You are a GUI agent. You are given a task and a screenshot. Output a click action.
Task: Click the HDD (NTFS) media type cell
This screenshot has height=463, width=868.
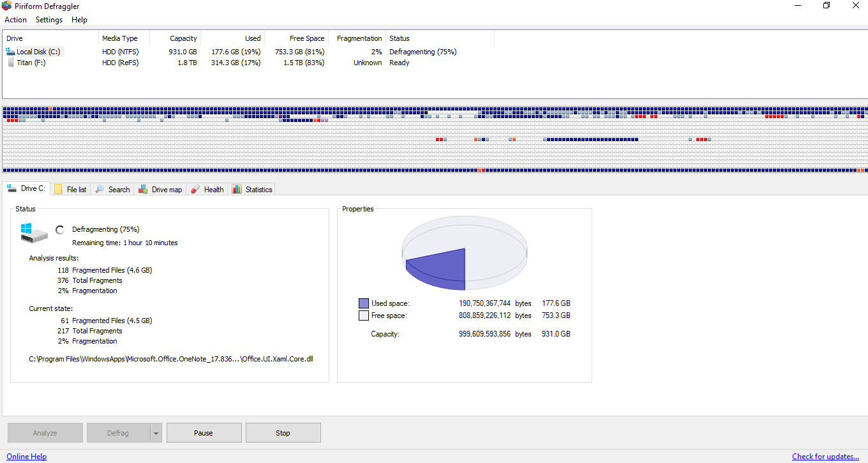pyautogui.click(x=121, y=52)
